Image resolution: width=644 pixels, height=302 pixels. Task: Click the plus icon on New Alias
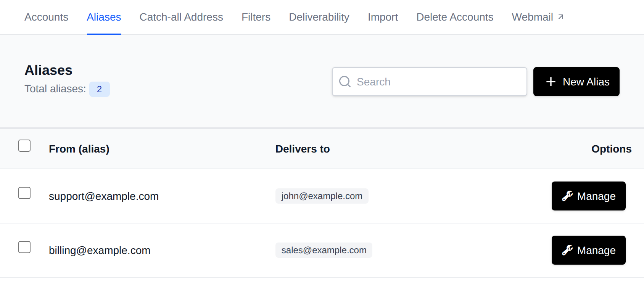click(x=551, y=82)
